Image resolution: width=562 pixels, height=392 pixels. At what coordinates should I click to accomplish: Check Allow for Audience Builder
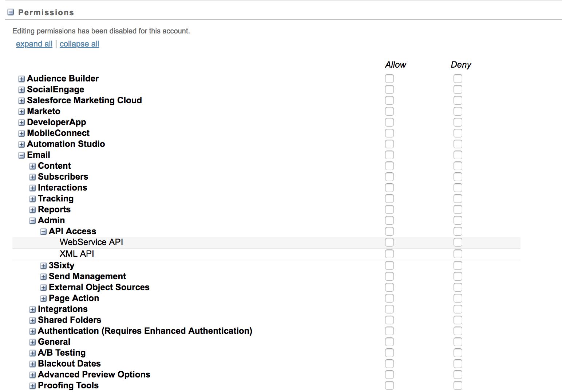click(x=389, y=79)
